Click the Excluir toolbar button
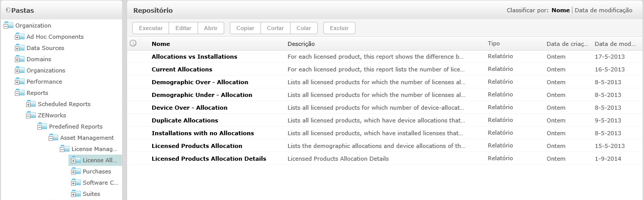Screen dimensions: 644x200 click(339, 28)
